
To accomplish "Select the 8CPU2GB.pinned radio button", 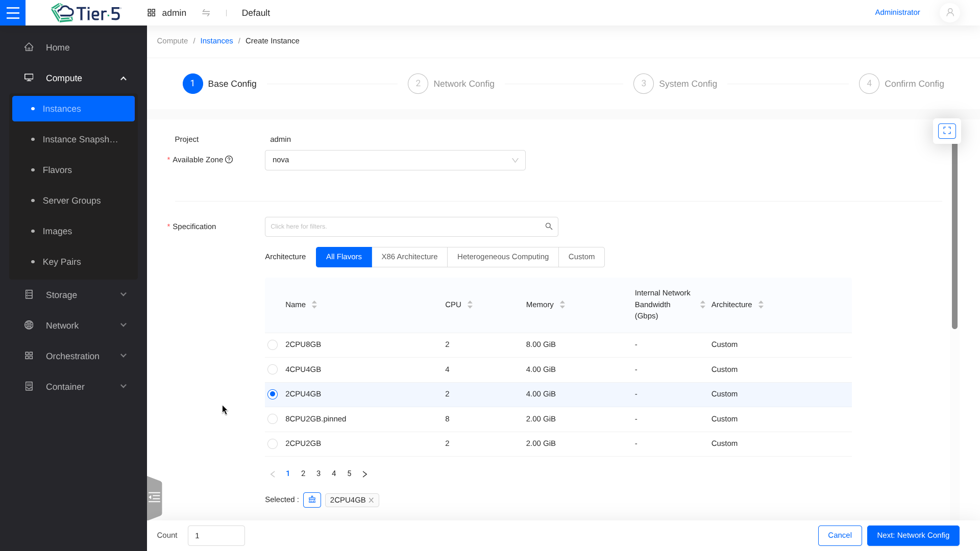I will pyautogui.click(x=273, y=419).
